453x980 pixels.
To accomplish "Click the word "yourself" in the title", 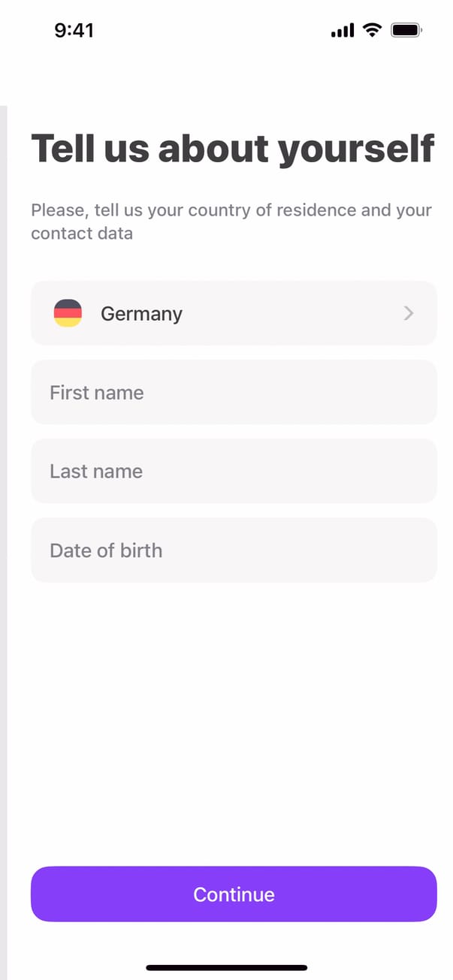I will pyautogui.click(x=356, y=148).
